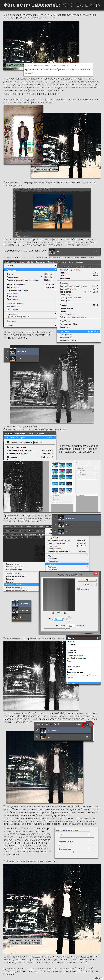Select Инверсия in the adjustments submenu
Screen dimensions: 104x980
78,305
